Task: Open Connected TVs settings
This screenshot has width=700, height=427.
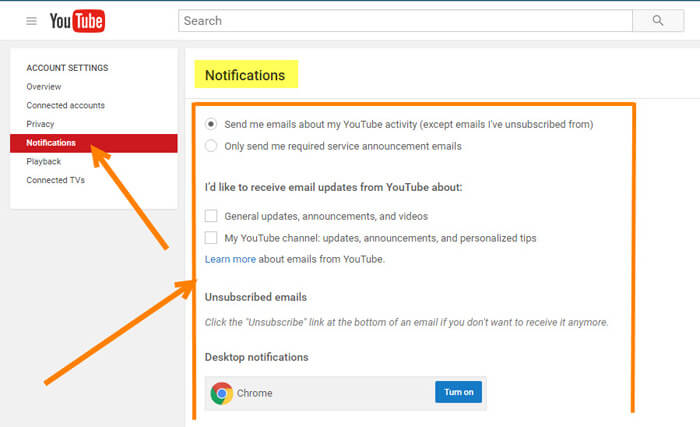Action: (55, 180)
